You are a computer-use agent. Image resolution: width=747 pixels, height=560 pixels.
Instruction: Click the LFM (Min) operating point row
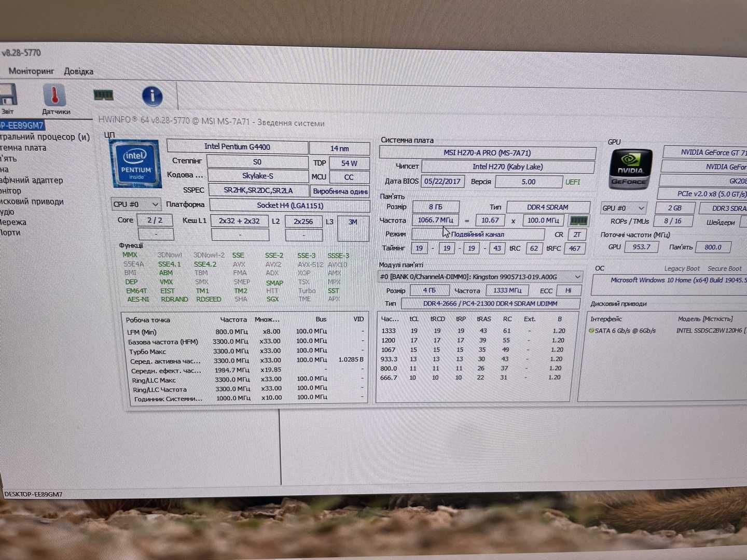pyautogui.click(x=246, y=331)
